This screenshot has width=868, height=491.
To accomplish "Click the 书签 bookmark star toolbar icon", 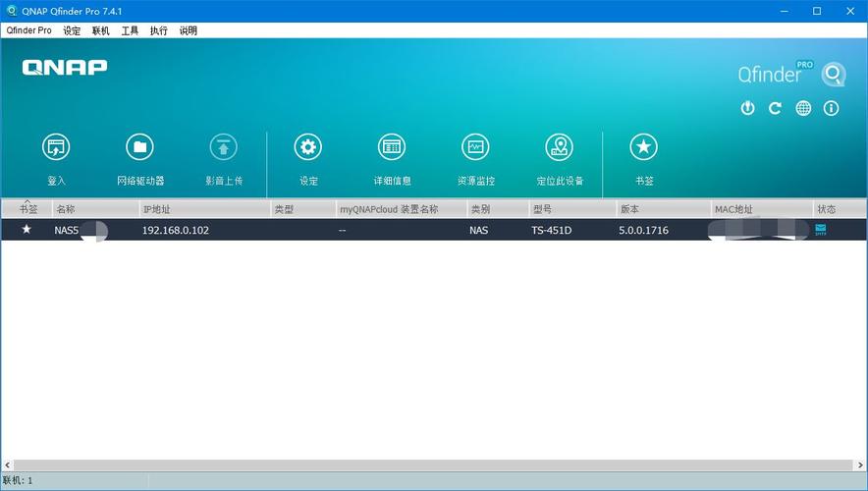I will (x=644, y=147).
